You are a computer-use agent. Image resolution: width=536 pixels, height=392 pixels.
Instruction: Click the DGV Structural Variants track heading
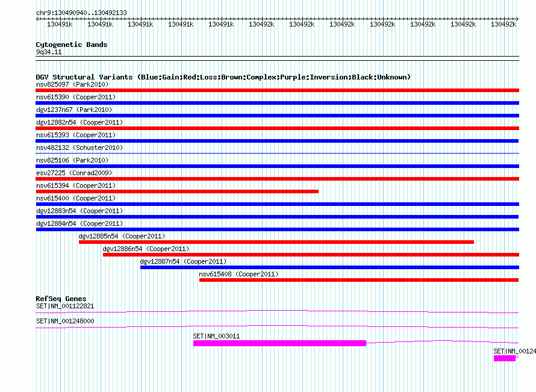(x=223, y=77)
